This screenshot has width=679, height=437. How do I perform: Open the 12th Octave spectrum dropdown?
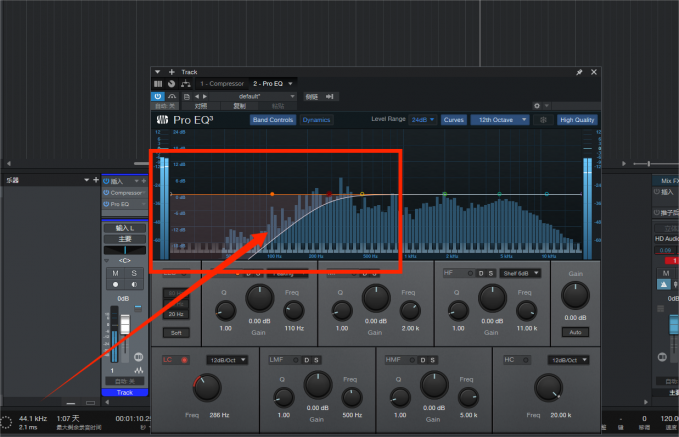[x=500, y=120]
